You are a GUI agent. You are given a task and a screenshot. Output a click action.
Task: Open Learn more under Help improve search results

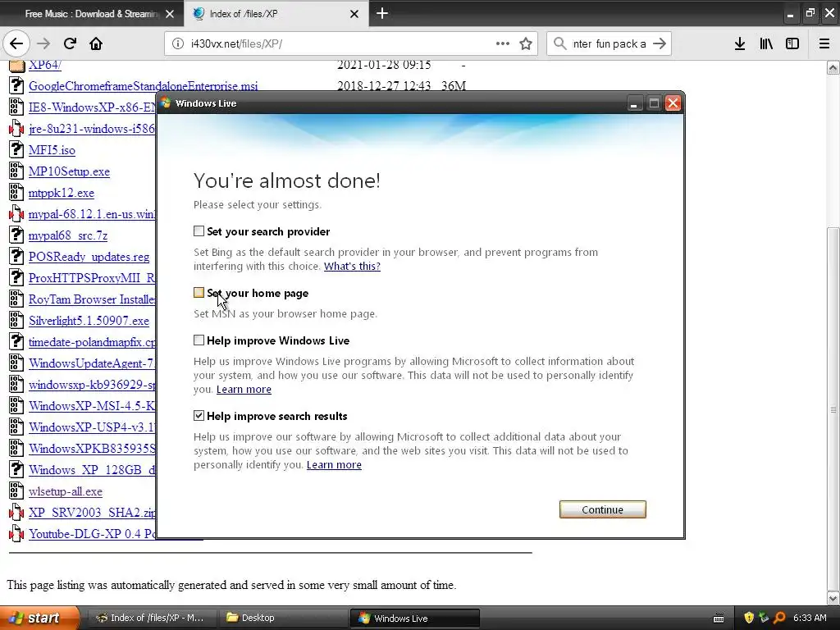[x=334, y=465]
